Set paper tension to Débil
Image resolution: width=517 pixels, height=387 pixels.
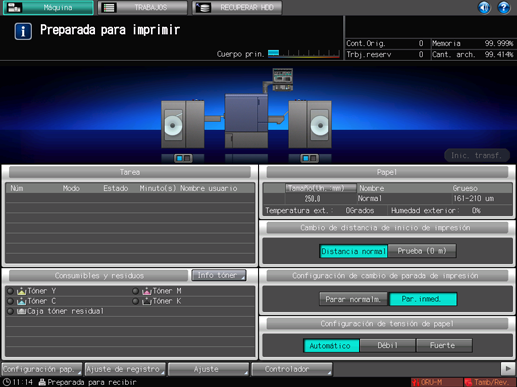388,345
